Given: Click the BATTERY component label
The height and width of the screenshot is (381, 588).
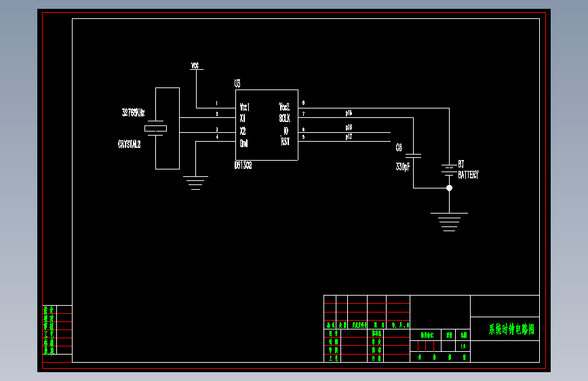Looking at the screenshot, I should tap(468, 175).
